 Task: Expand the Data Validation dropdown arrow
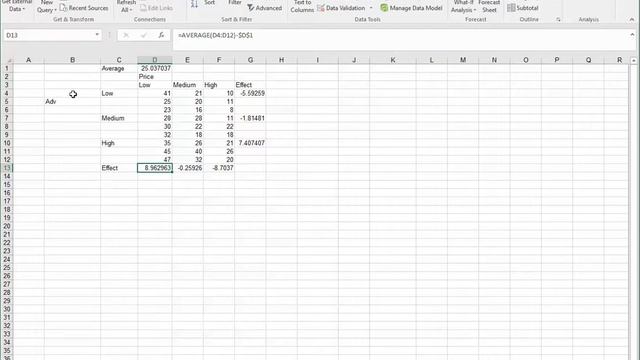(371, 8)
